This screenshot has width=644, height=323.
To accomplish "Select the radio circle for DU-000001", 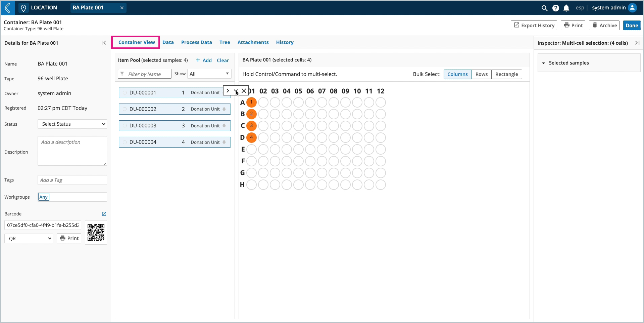I will 125,92.
